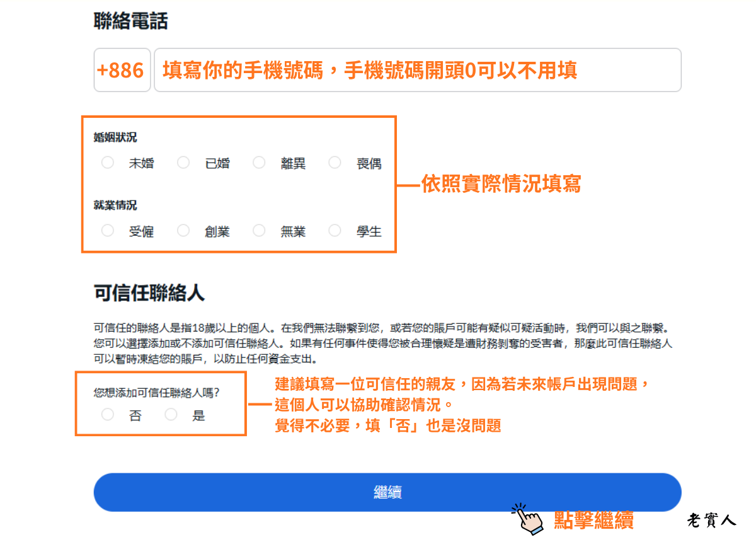Choose 離異 under 婚姻狀況
Image resolution: width=756 pixels, height=542 pixels.
tap(259, 162)
